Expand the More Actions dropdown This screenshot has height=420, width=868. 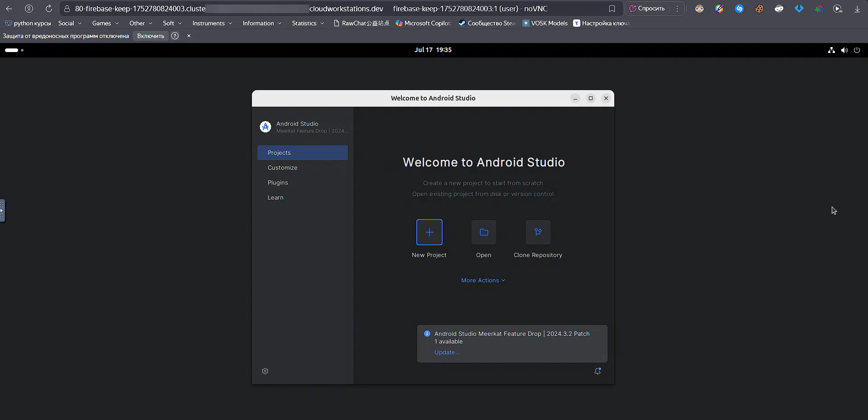[x=483, y=281]
